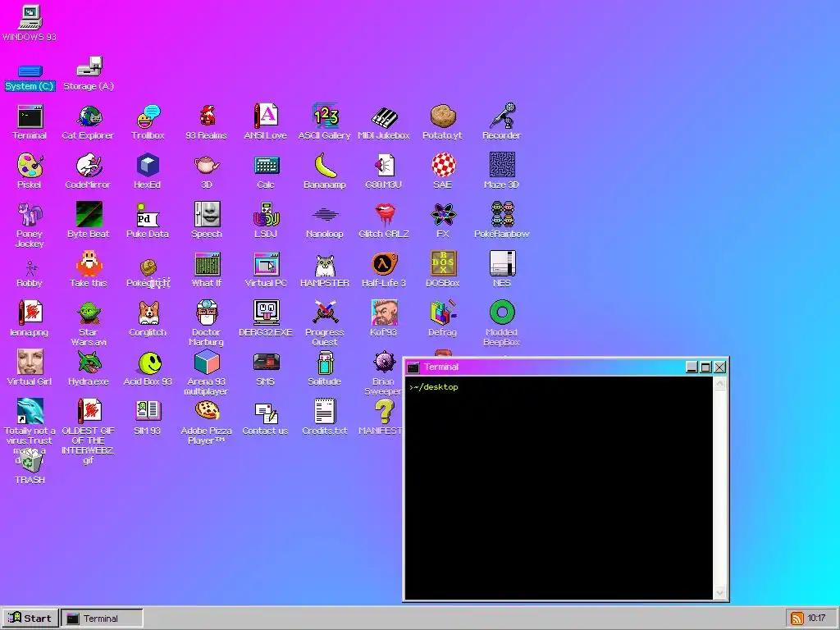Open the Storage (A:) drive
Viewport: 840px width, 630px height.
tap(89, 67)
